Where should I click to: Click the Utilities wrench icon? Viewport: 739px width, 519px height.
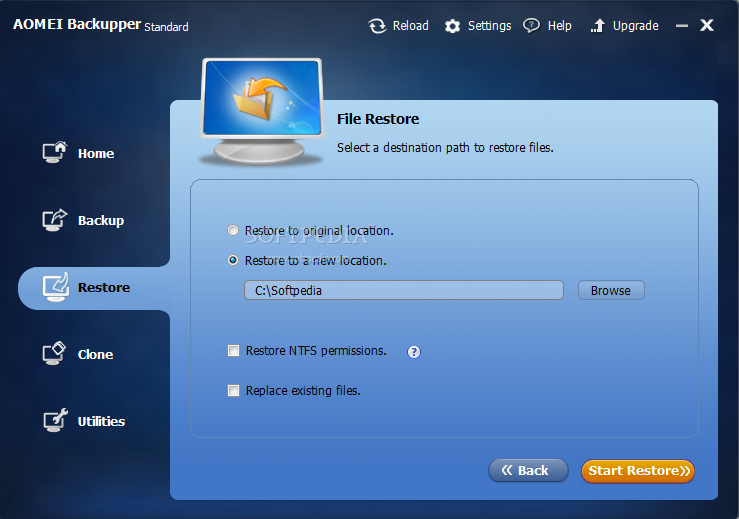click(x=55, y=420)
